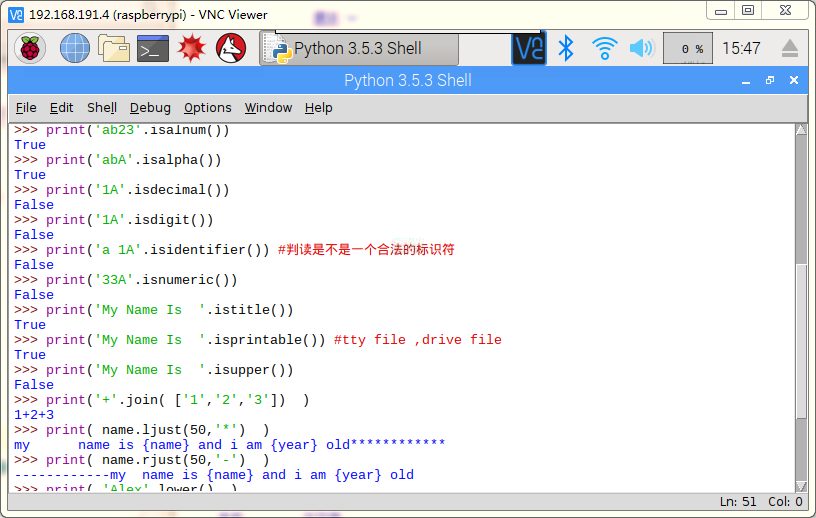Viewport: 816px width, 518px height.
Task: Launch the web browser globe icon
Action: [x=75, y=48]
